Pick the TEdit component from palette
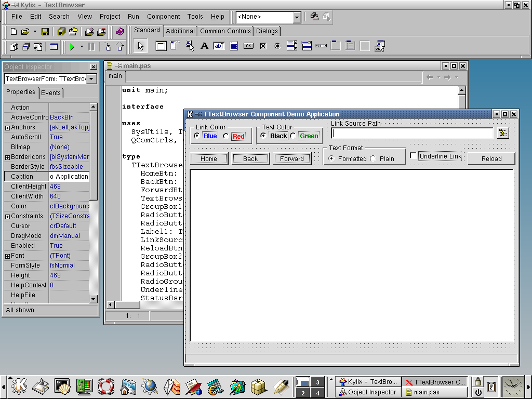 [219, 46]
